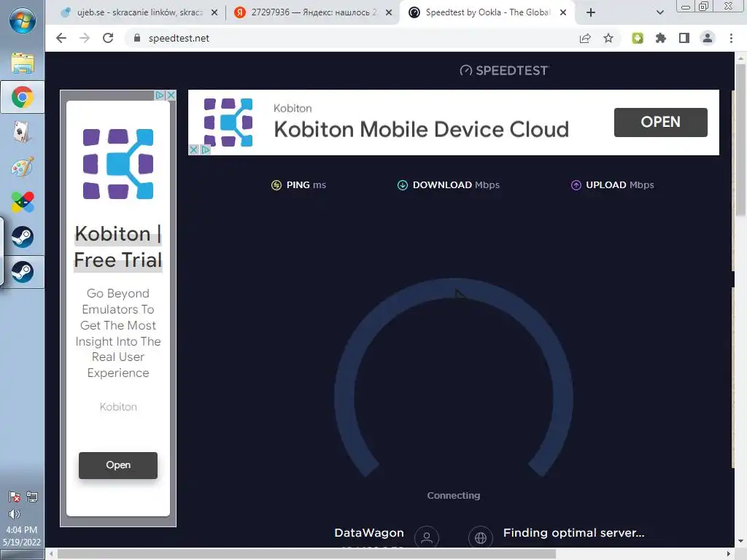Click the AdChoices icon on the banner ad
This screenshot has width=747, height=560.
(x=205, y=150)
